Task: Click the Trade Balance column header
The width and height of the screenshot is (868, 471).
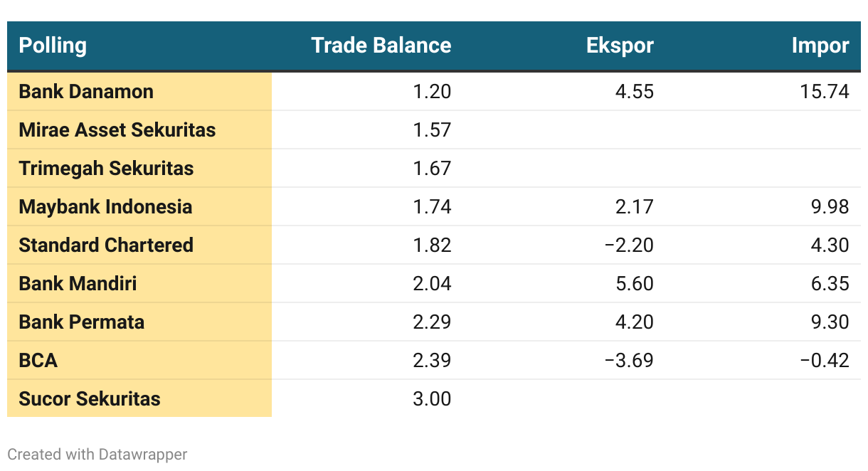Action: tap(381, 46)
